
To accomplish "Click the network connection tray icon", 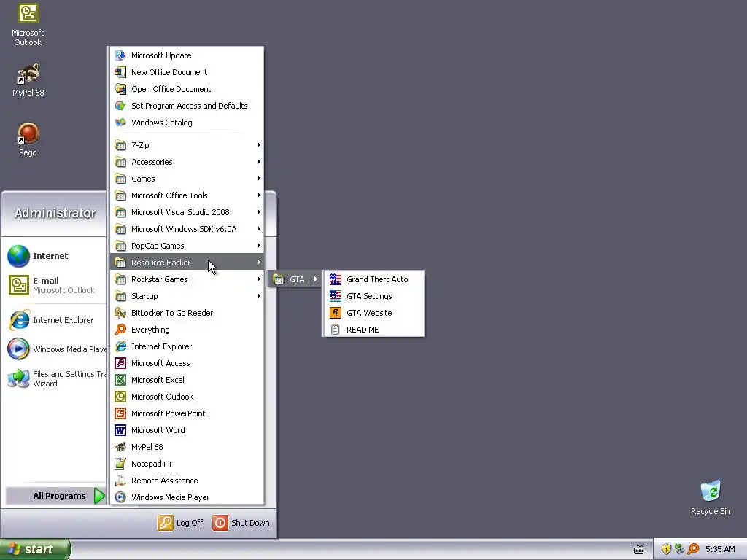I will click(x=680, y=549).
